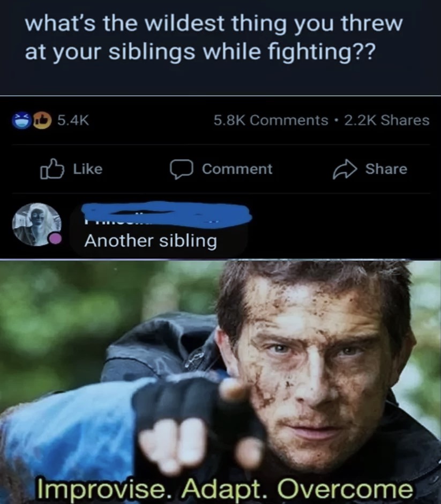Tap the Like thumbs-up outline icon

point(51,169)
